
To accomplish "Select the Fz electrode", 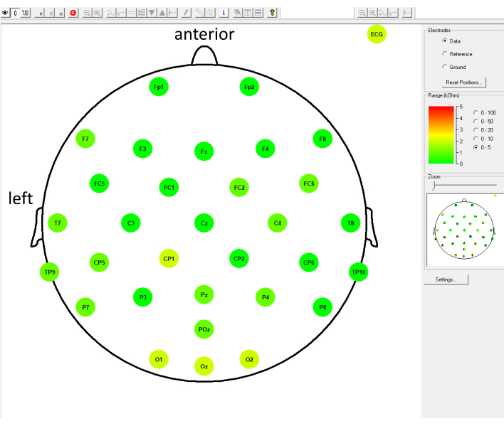I will (204, 151).
